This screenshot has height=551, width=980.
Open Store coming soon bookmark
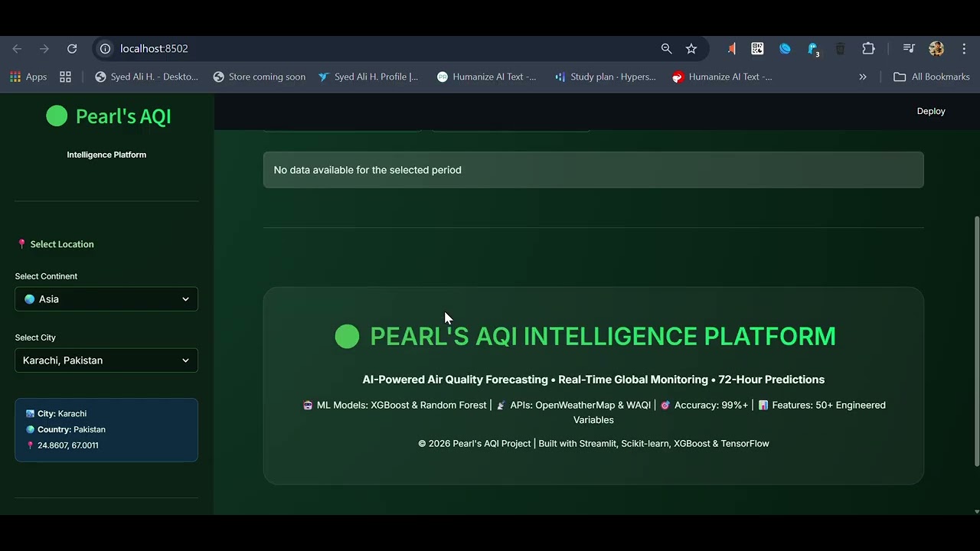pyautogui.click(x=260, y=77)
